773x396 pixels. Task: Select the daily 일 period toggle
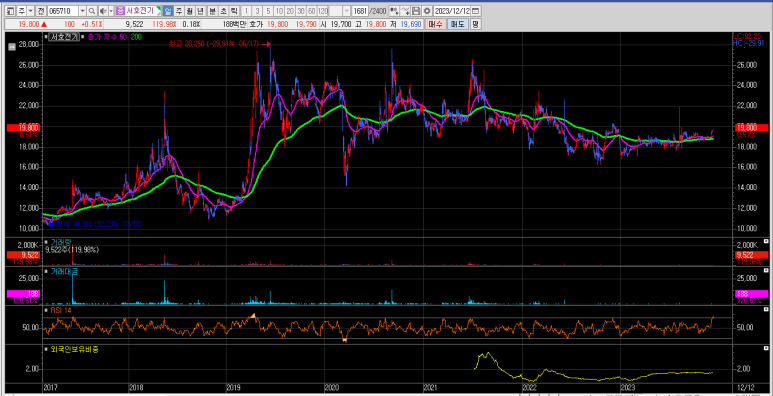coord(168,11)
